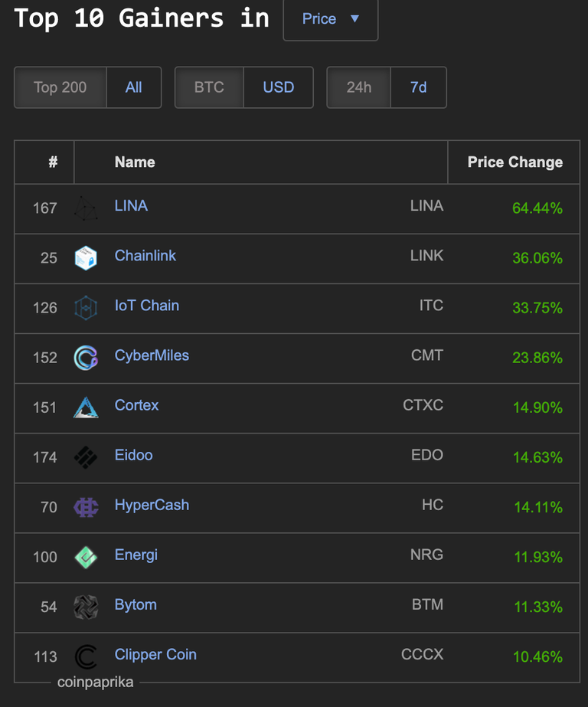Image resolution: width=588 pixels, height=707 pixels.
Task: Click the Price Change column header
Action: pyautogui.click(x=515, y=162)
